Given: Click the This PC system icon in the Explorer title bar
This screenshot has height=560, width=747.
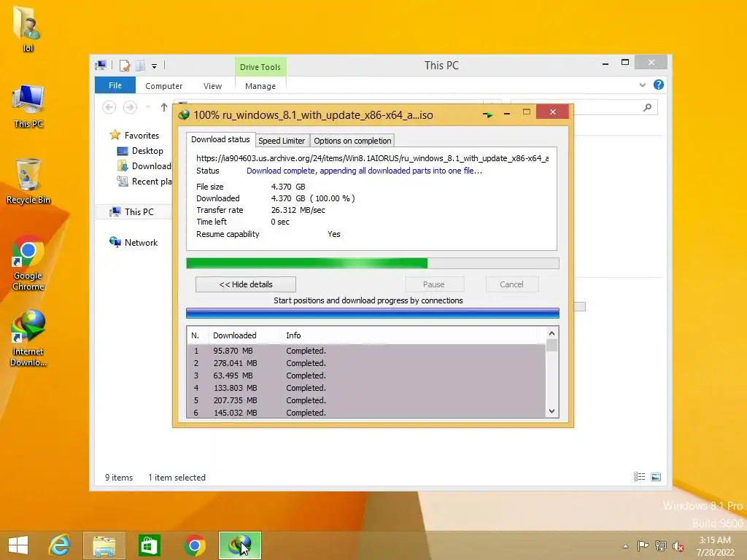Looking at the screenshot, I should [x=101, y=65].
